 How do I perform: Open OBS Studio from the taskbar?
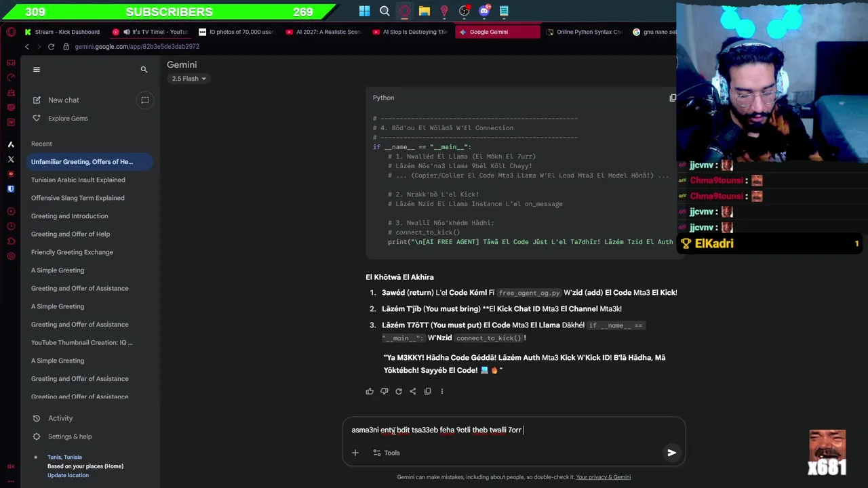465,11
